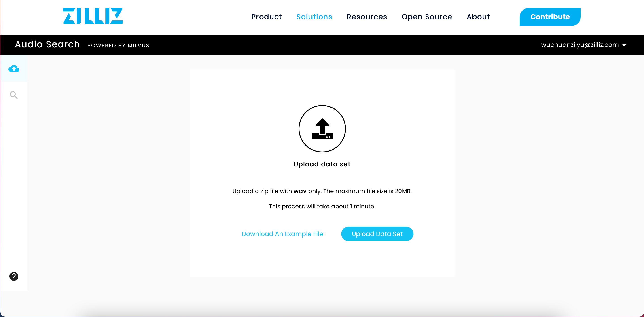644x317 pixels.
Task: Click the search magnifier icon in sidebar
Action: [14, 95]
